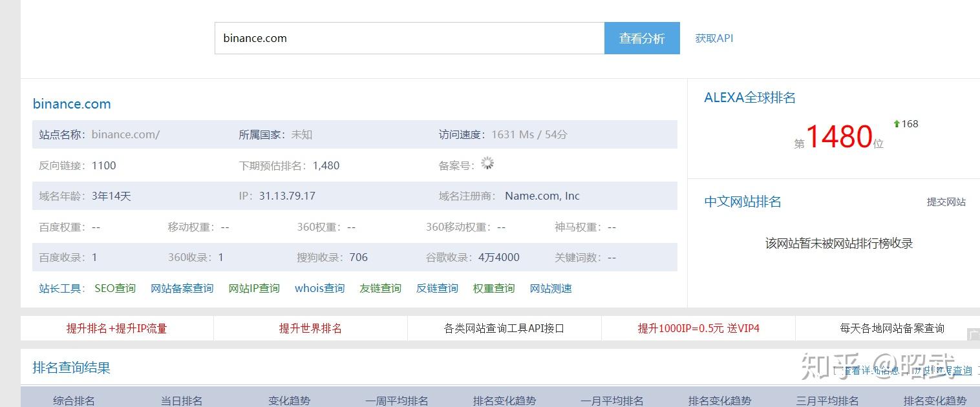980x407 pixels.
Task: Open the 友链查询 link
Action: [380, 288]
